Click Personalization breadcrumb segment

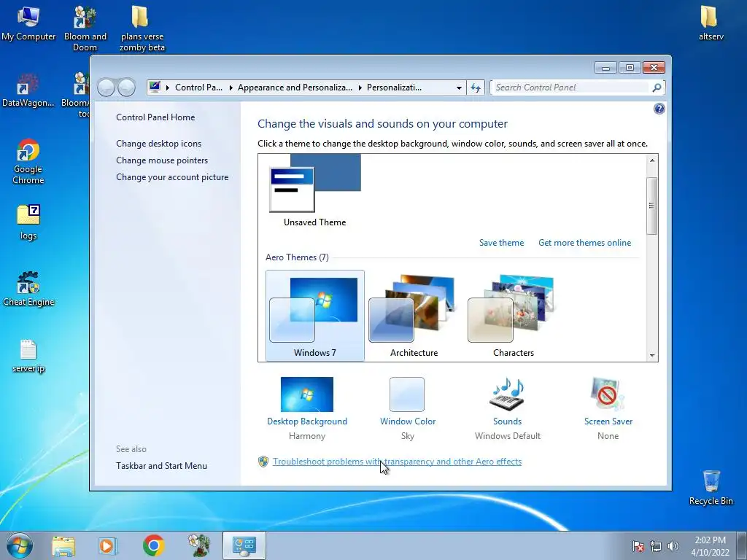(394, 87)
